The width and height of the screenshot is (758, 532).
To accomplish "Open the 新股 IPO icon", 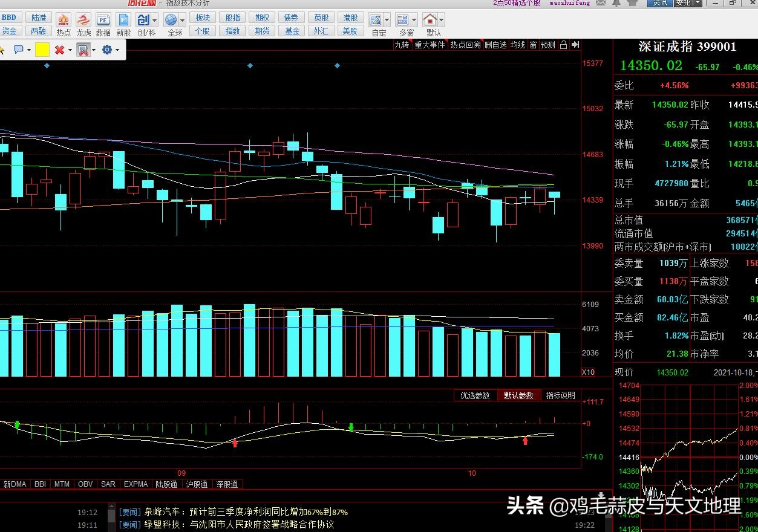I will (123, 20).
